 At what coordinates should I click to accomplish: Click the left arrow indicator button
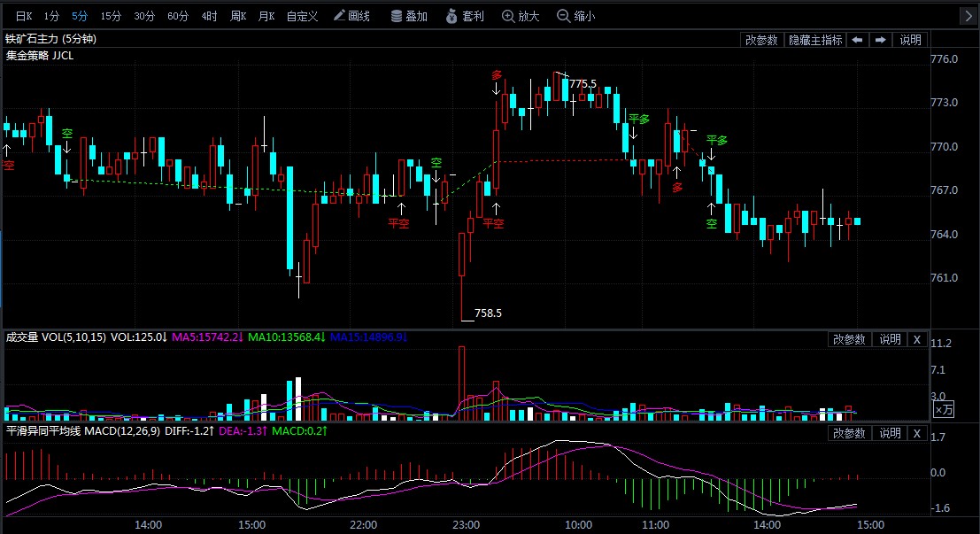857,40
